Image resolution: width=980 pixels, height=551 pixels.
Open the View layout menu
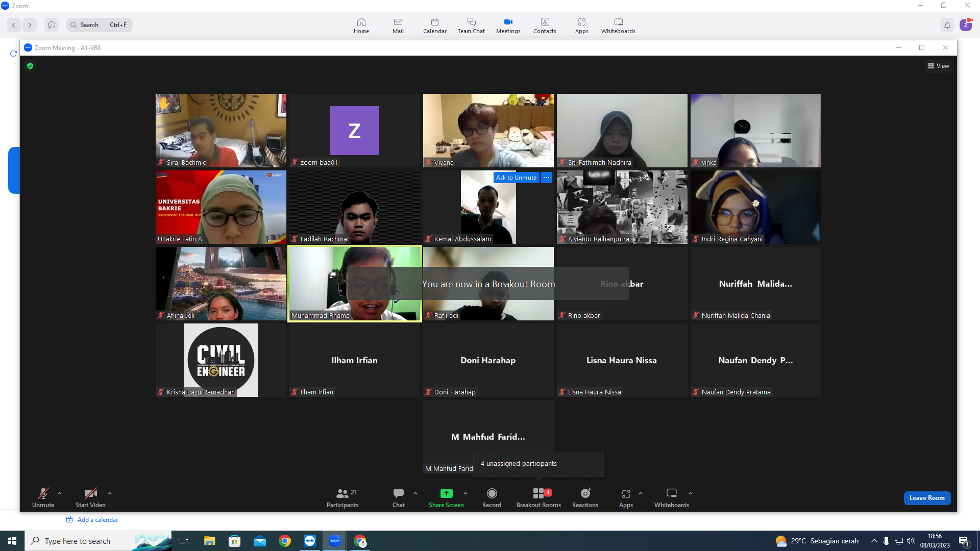click(939, 66)
